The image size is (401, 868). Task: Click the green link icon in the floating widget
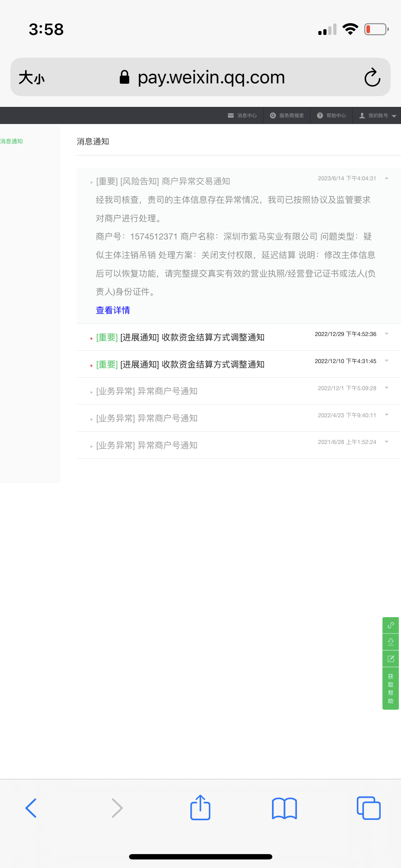pyautogui.click(x=391, y=625)
